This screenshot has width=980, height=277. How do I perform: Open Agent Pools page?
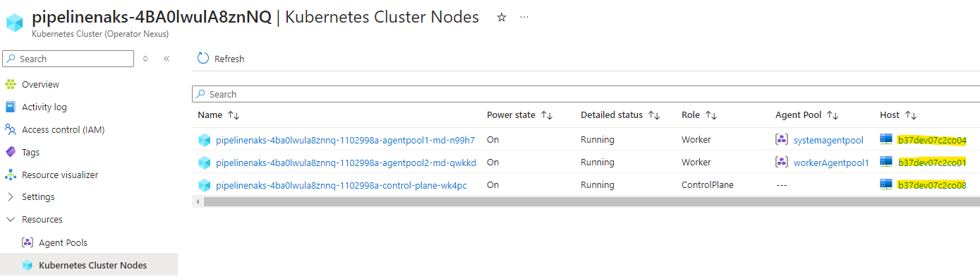point(63,242)
